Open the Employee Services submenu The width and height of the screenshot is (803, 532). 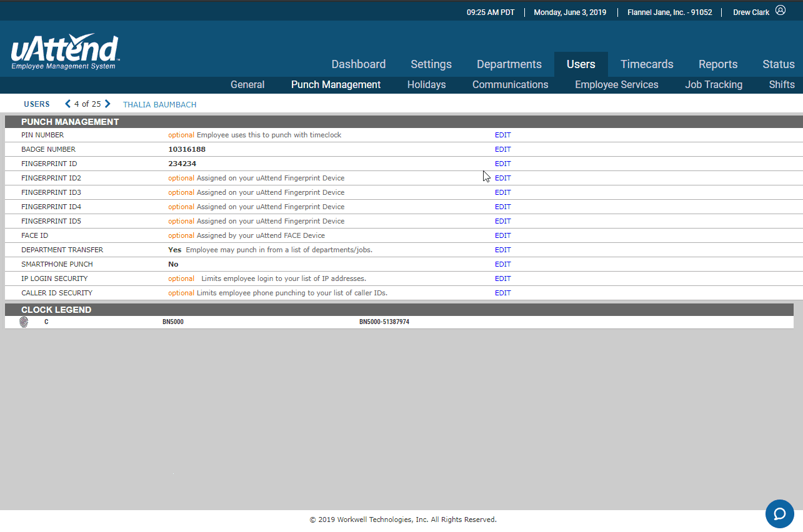point(616,85)
